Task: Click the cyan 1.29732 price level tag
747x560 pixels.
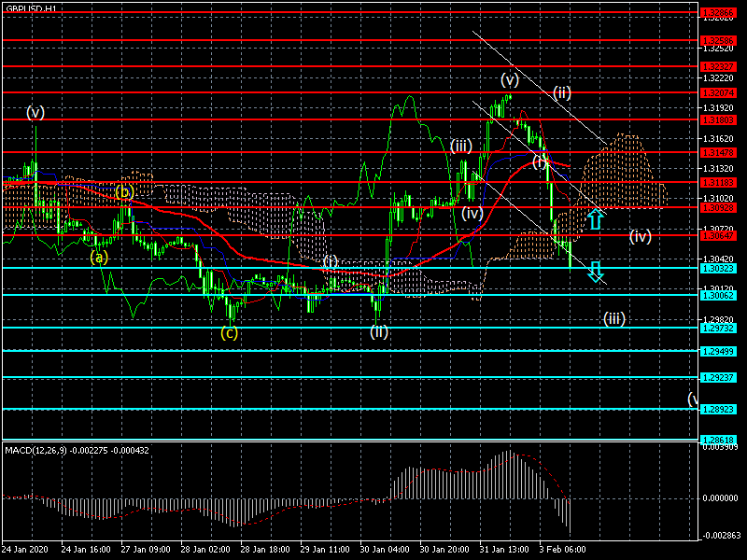Action: [718, 329]
